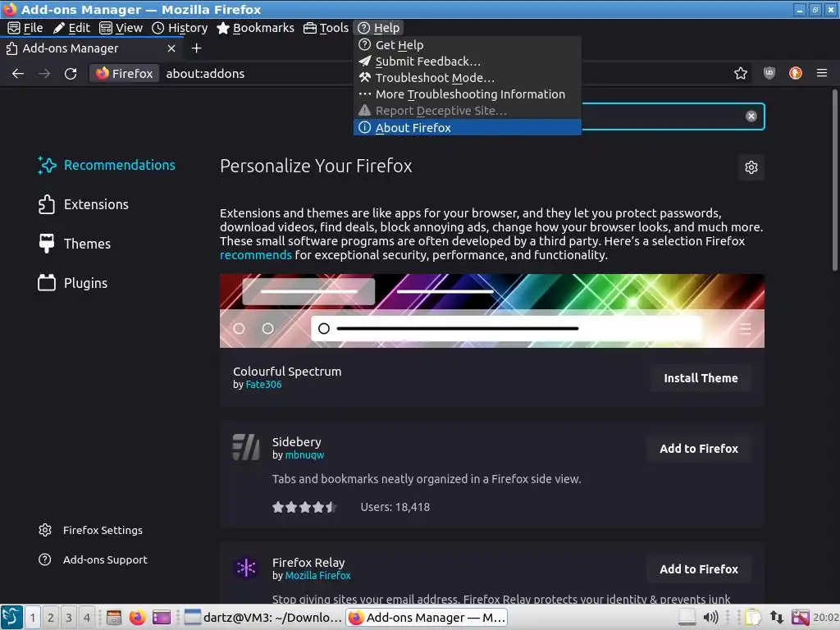Click the Firefox identity box in address bar
The height and width of the screenshot is (630, 840).
pos(125,73)
